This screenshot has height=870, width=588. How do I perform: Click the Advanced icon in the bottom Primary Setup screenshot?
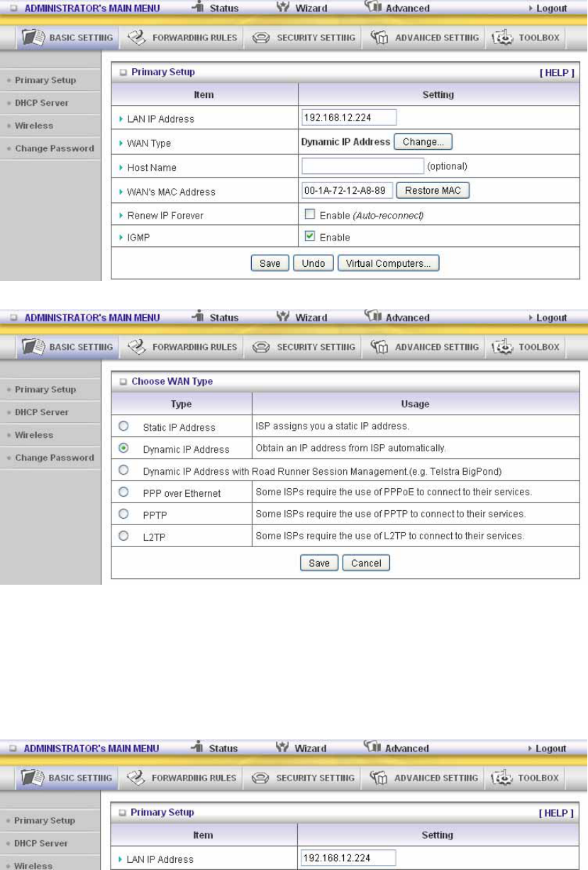pyautogui.click(x=372, y=747)
